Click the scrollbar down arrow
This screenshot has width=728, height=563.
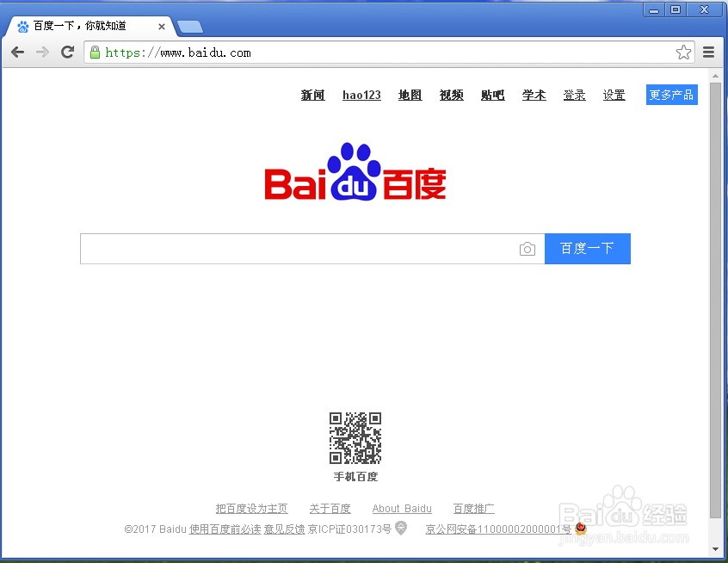tap(715, 549)
